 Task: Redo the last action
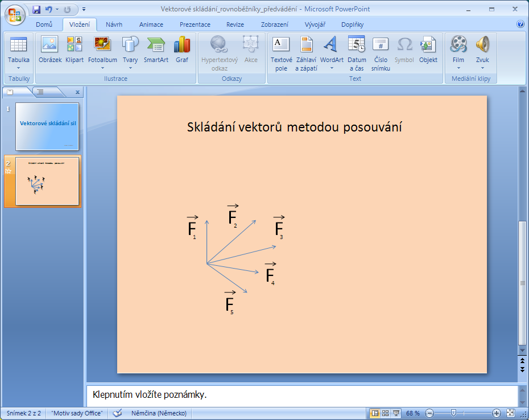(x=67, y=10)
